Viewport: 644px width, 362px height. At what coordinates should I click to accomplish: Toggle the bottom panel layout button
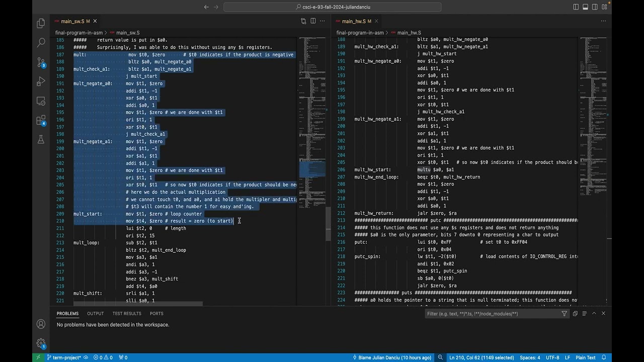click(586, 7)
